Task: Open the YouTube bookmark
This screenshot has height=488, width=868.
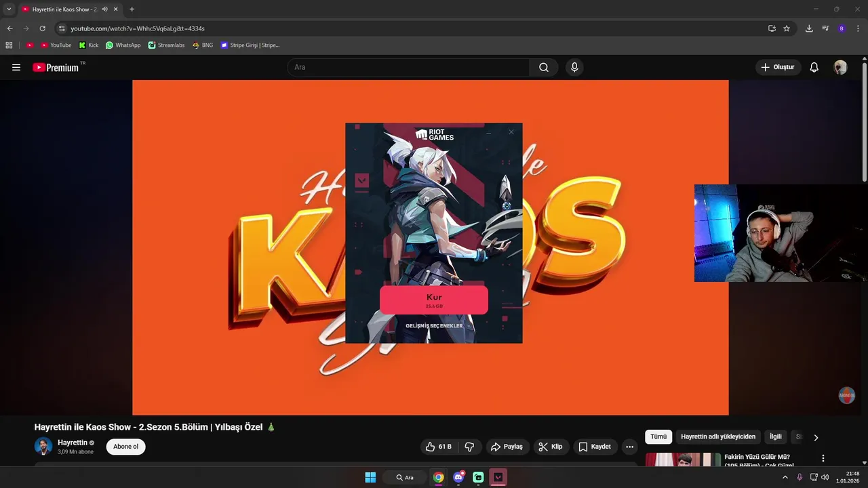Action: pyautogui.click(x=56, y=45)
